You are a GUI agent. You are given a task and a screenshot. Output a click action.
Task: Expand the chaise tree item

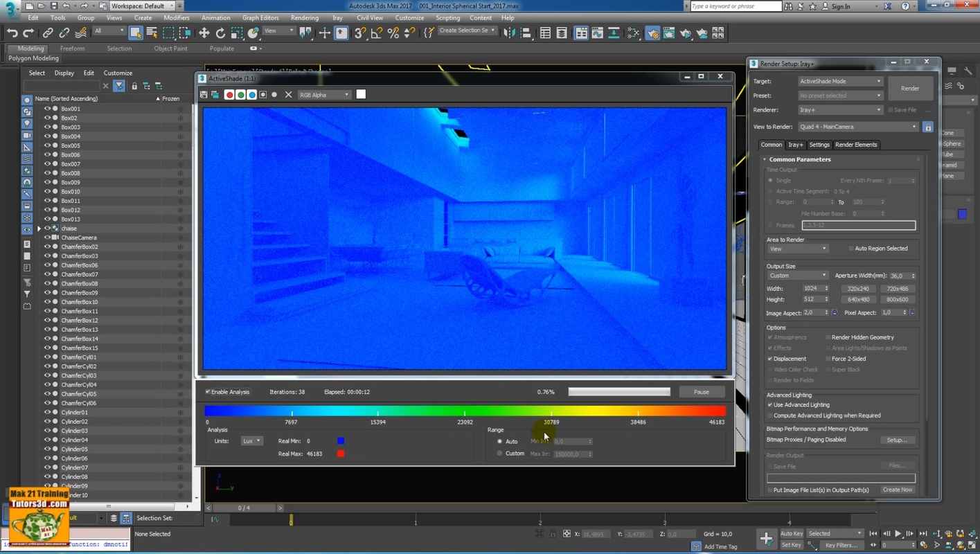coord(39,229)
